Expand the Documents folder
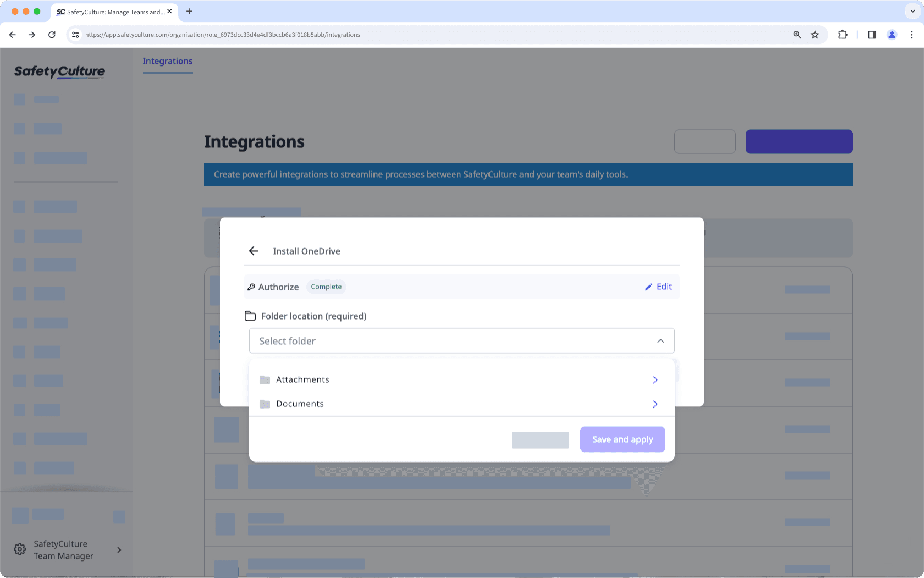Viewport: 924px width, 578px height. tap(655, 404)
